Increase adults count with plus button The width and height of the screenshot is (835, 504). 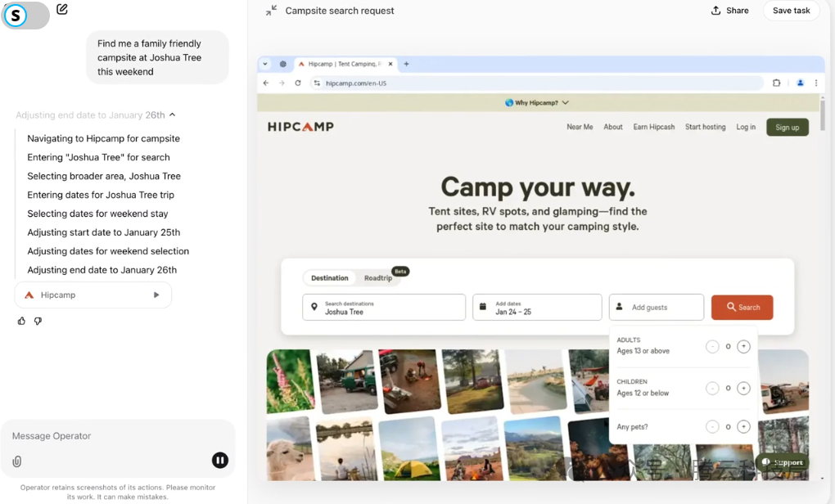(743, 346)
